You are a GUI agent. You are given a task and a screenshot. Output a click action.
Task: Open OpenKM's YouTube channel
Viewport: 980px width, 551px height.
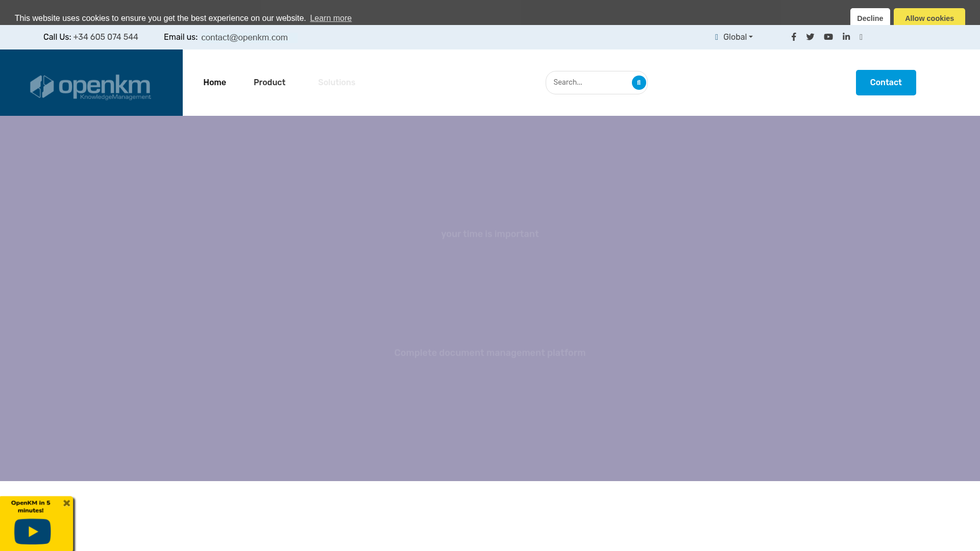click(828, 37)
